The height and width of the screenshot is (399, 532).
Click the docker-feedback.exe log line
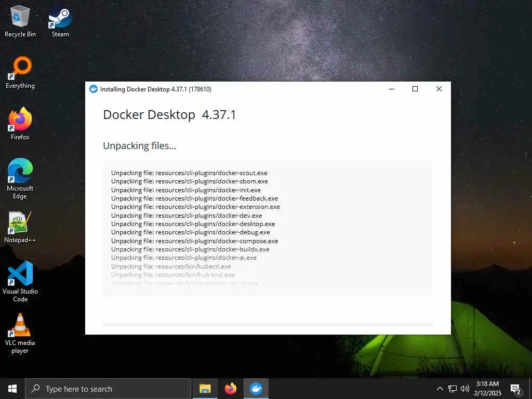click(x=195, y=198)
